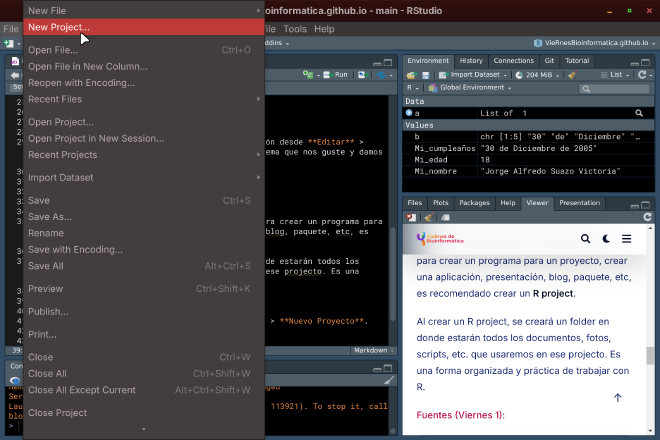Clear console with broom icon
This screenshot has height=440, width=660.
coord(389,381)
